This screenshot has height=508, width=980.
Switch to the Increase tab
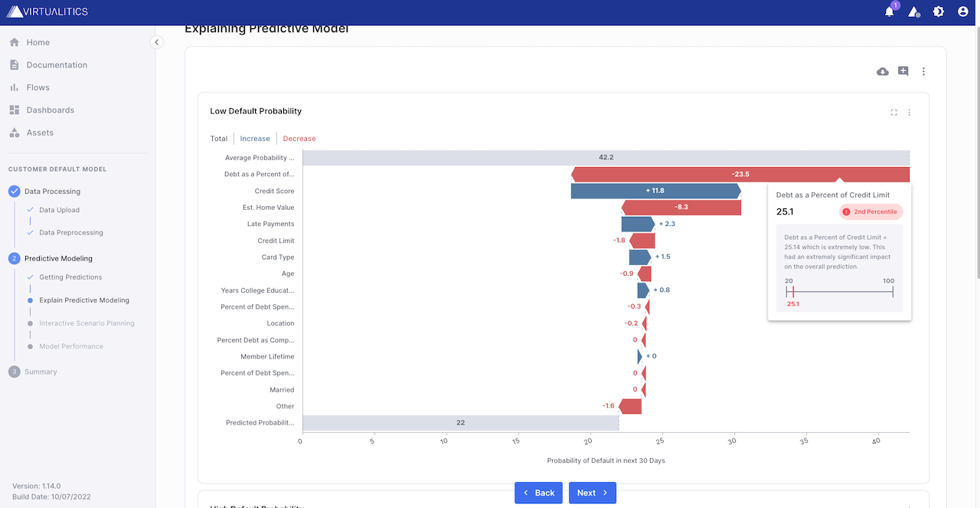[254, 139]
